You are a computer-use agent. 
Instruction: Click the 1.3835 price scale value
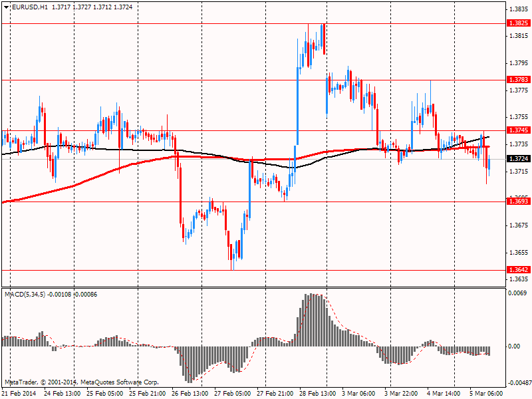(519, 9)
